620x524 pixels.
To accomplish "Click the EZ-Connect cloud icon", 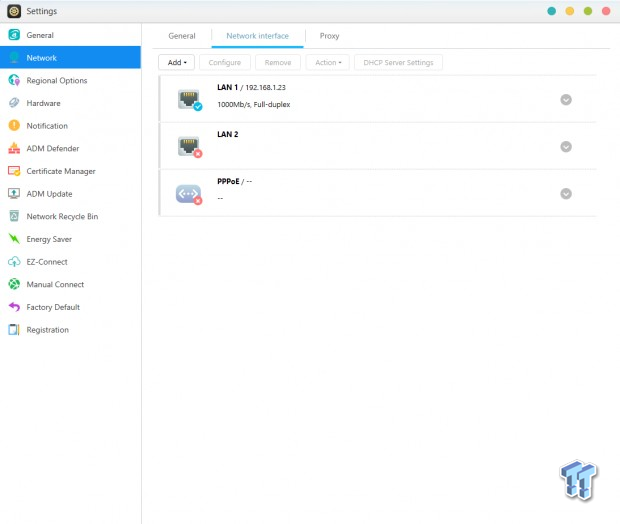I will point(14,262).
